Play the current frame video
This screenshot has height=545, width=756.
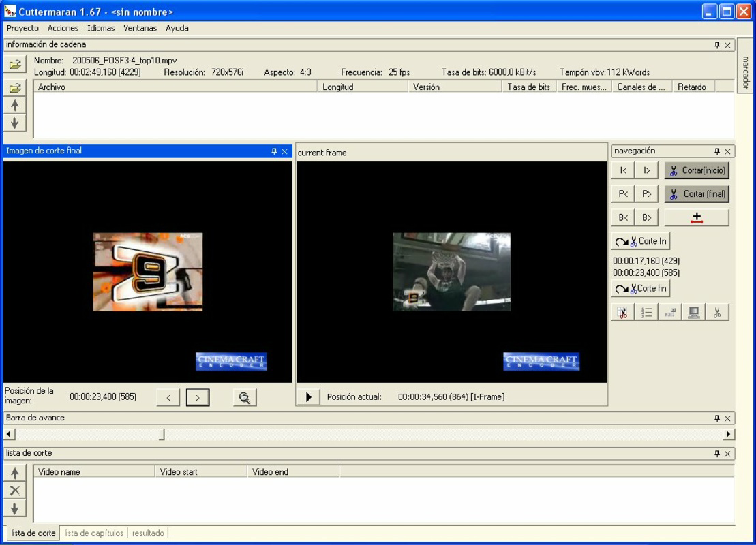click(308, 397)
